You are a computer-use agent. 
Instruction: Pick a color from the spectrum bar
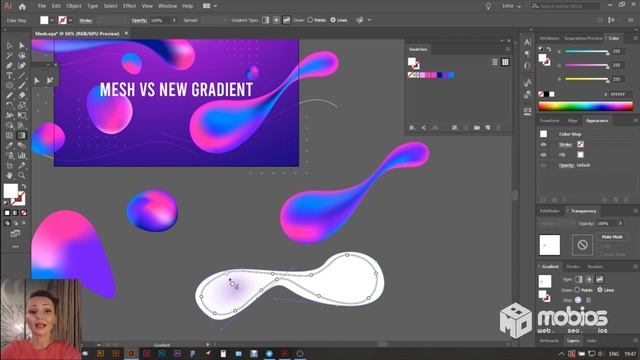pos(586,107)
